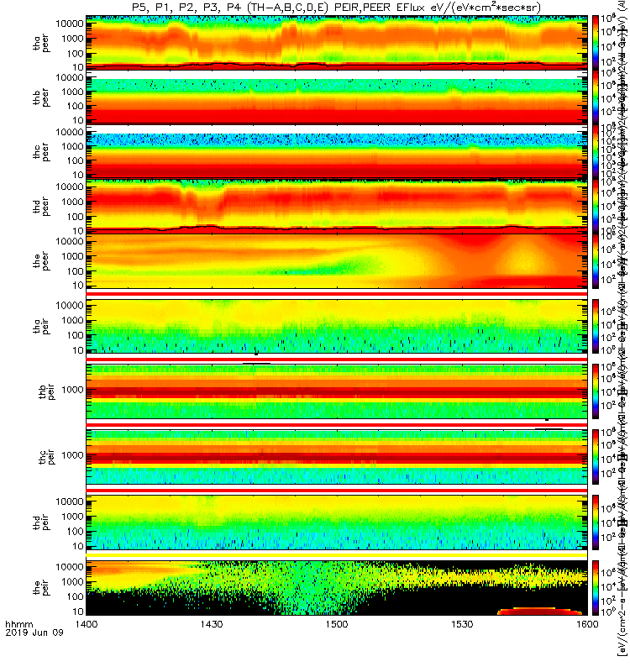
Task: Click the 'the peir' spectrogram panel
Action: pos(337,588)
